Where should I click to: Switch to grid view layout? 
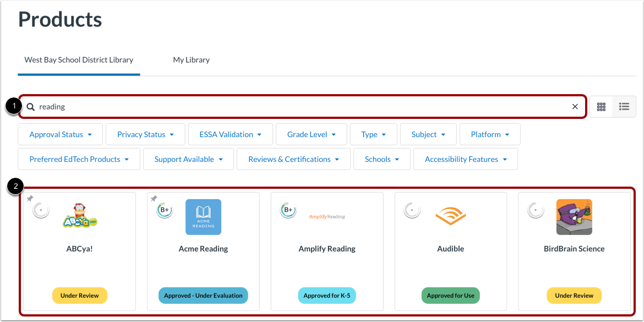pos(601,106)
